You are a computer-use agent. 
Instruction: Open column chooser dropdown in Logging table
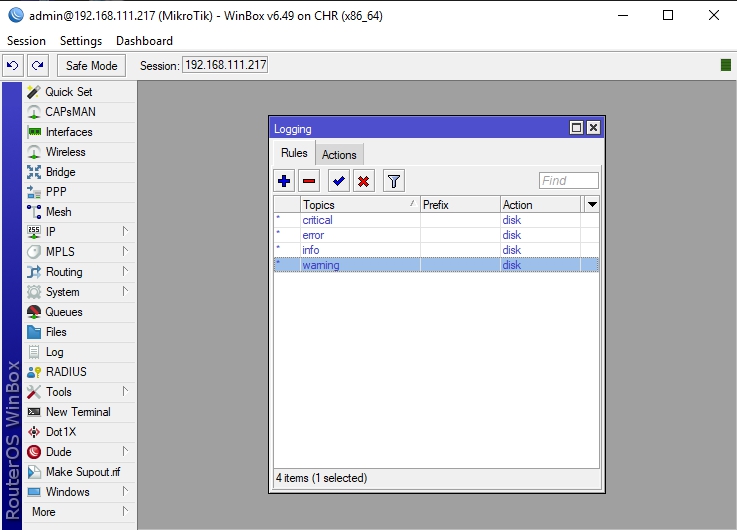(x=592, y=204)
